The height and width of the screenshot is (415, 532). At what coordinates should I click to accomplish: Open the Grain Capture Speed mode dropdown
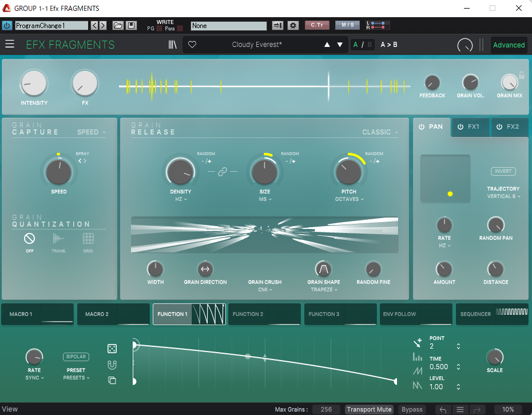(92, 132)
